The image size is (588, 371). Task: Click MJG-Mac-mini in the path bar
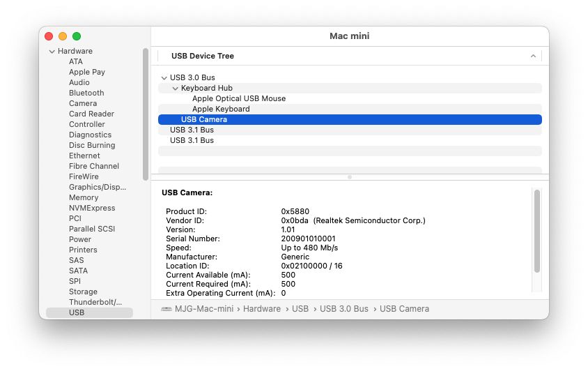click(204, 309)
